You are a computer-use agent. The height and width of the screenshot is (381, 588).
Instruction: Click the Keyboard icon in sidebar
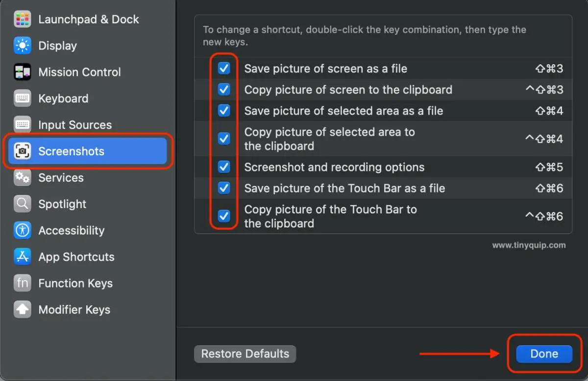coord(23,98)
